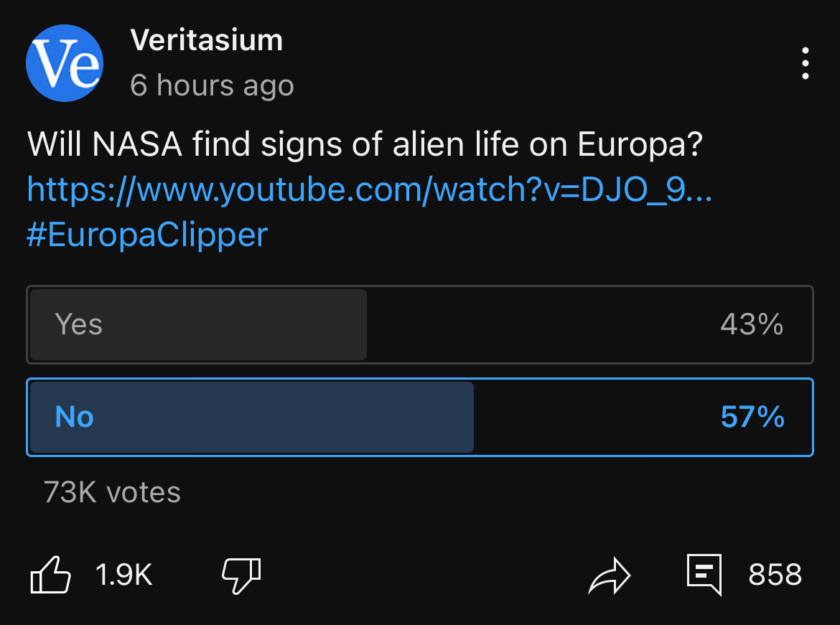Like the post with thumbs-up icon
This screenshot has height=625, width=840.
[x=51, y=575]
